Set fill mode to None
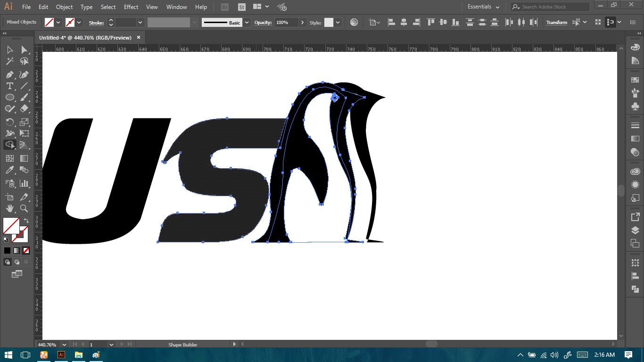644x362 pixels. point(26,250)
